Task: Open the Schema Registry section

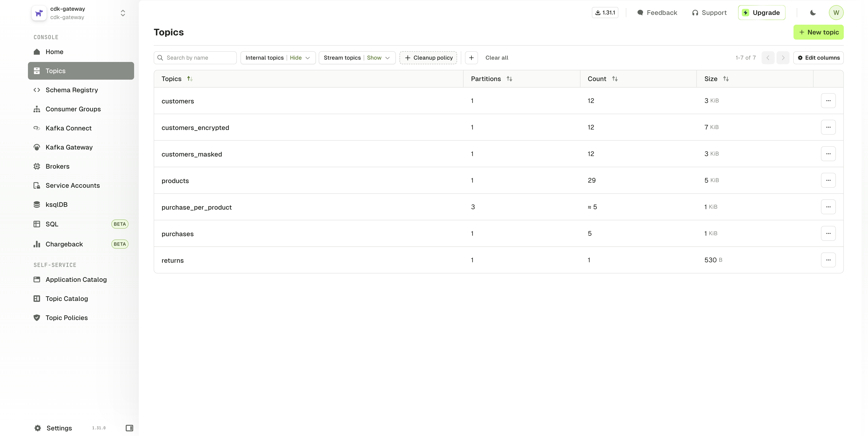Action: [71, 90]
